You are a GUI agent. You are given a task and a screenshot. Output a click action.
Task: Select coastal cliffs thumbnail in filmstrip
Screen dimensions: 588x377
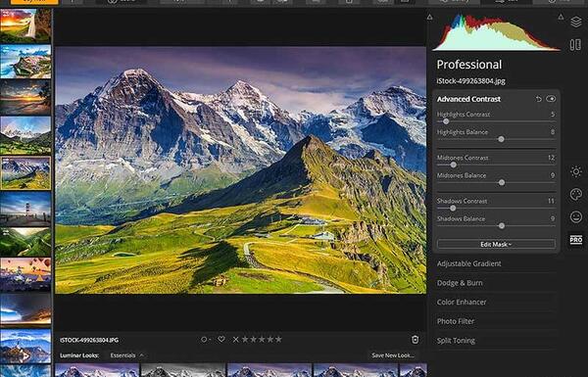[x=25, y=62]
